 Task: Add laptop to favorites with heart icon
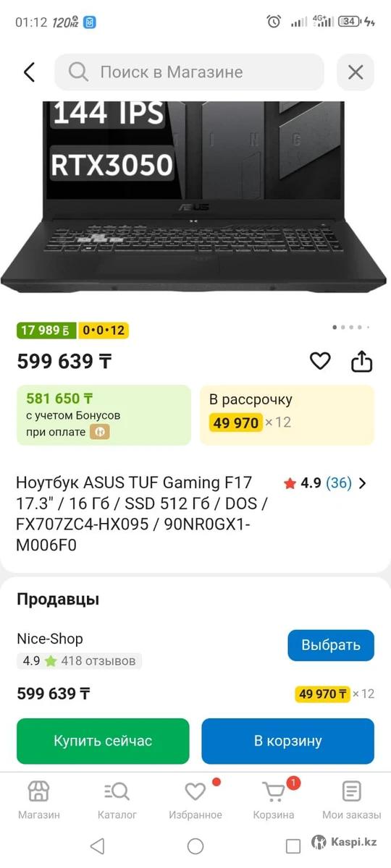pos(320,361)
